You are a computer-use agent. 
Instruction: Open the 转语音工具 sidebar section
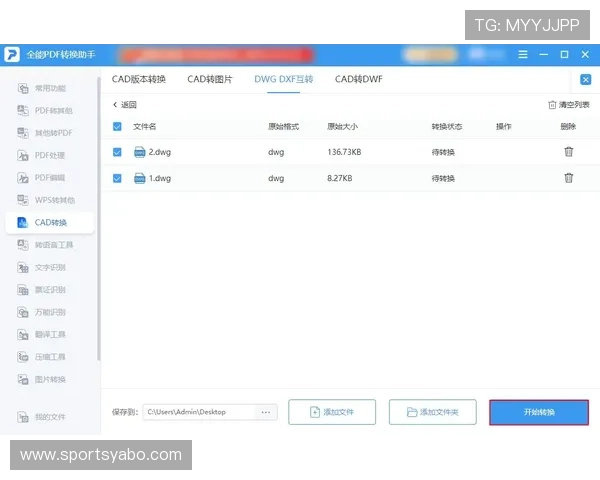tap(45, 245)
